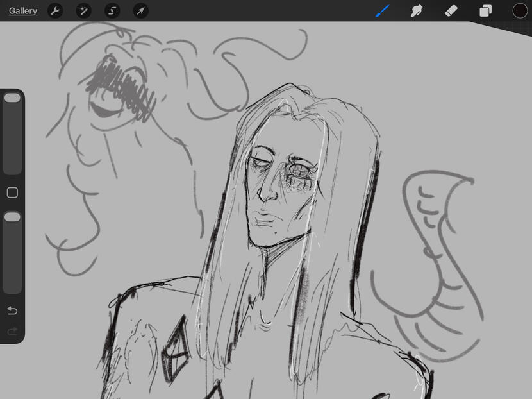Undo the last stroke with the undo arrow
Image resolution: width=532 pixels, height=399 pixels.
[x=12, y=311]
